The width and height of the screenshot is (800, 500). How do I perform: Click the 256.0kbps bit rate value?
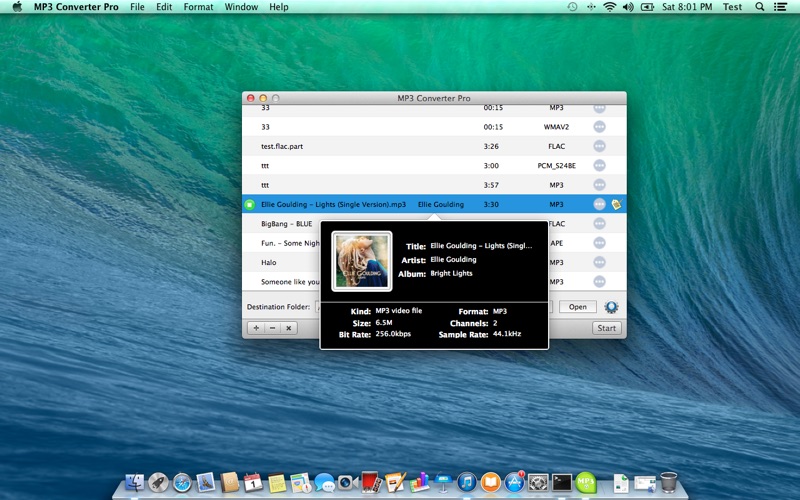[x=393, y=334]
